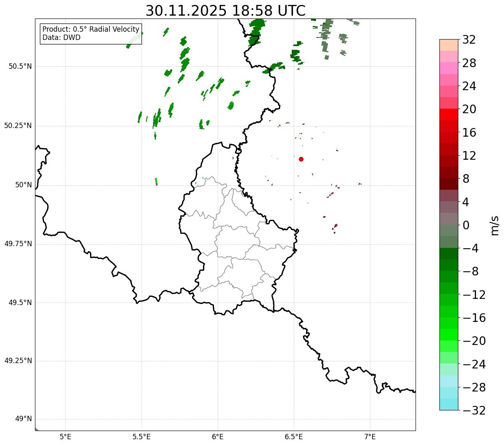Click the title '30.11.2025 18:58 UTC'

point(225,11)
